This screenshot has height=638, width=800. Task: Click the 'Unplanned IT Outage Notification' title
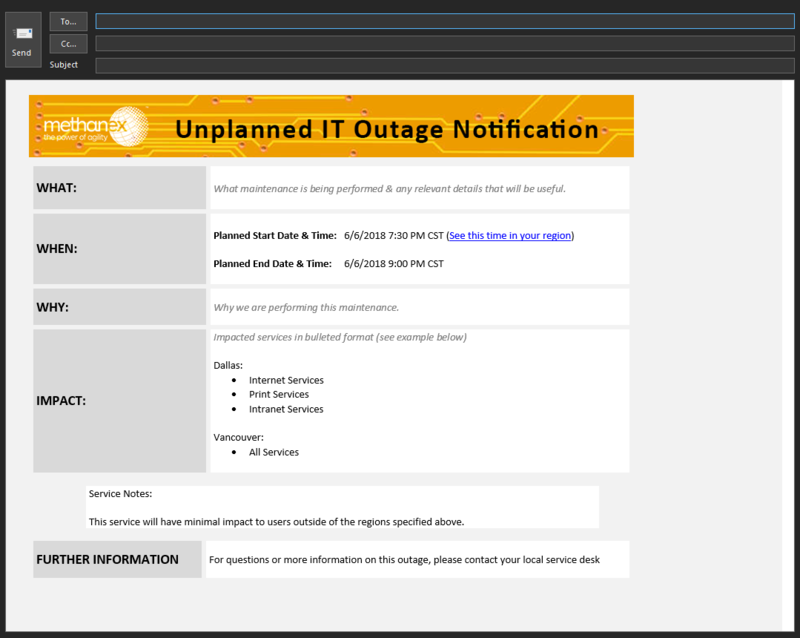click(387, 129)
